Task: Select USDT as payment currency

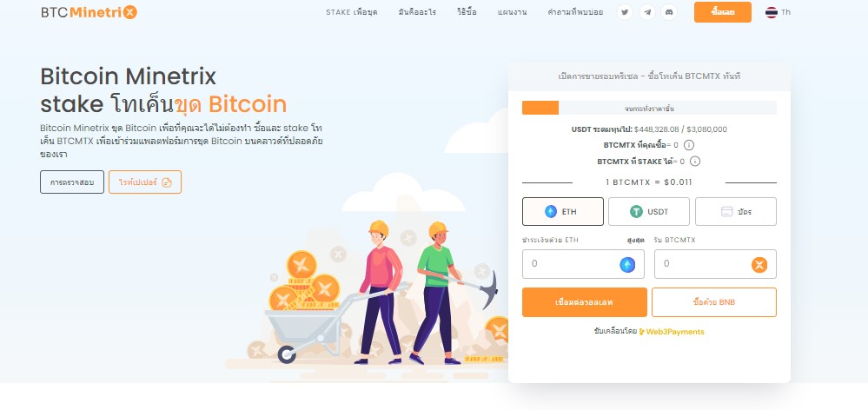Action: coord(649,211)
